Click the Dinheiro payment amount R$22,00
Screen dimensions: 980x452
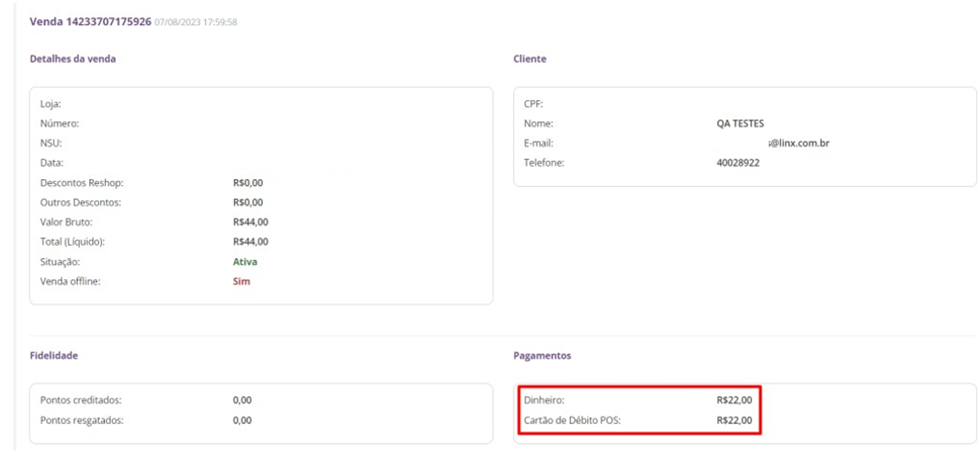pos(734,400)
